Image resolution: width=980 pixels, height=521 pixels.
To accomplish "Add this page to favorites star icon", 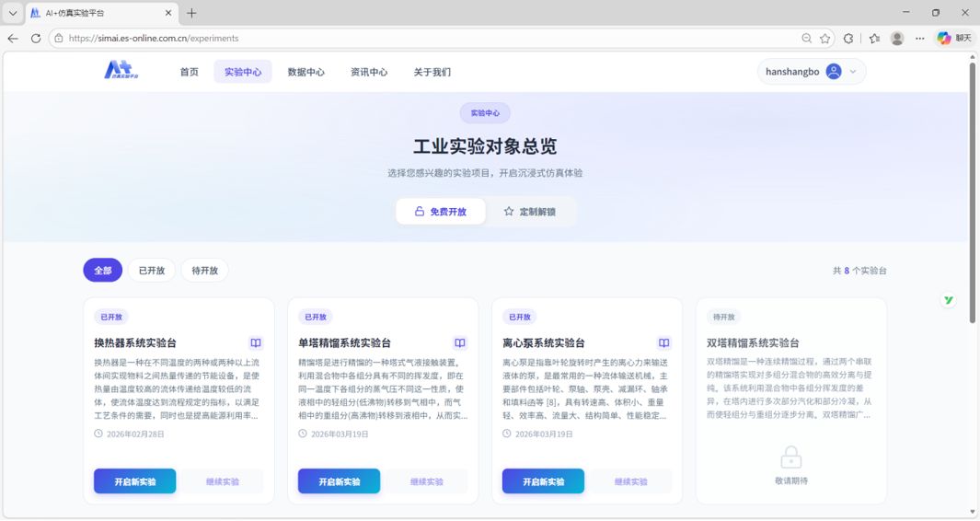I will point(825,38).
